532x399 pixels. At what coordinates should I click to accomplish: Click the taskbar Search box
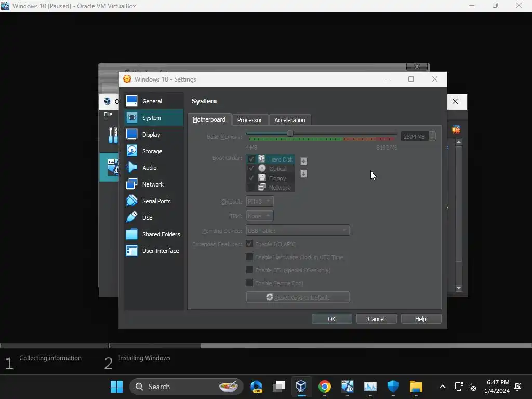[x=187, y=387]
